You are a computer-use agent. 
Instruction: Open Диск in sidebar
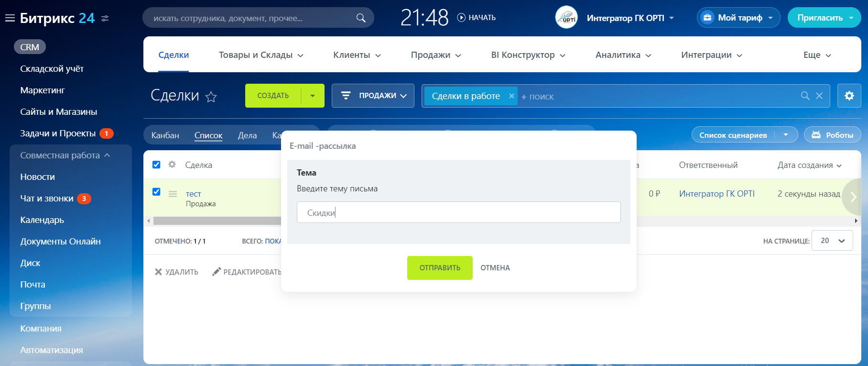click(x=30, y=263)
